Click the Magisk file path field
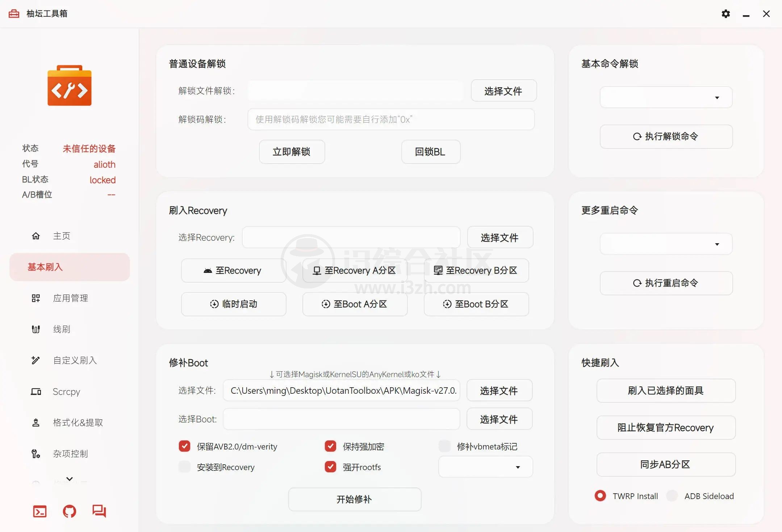The height and width of the screenshot is (532, 782). click(x=342, y=390)
